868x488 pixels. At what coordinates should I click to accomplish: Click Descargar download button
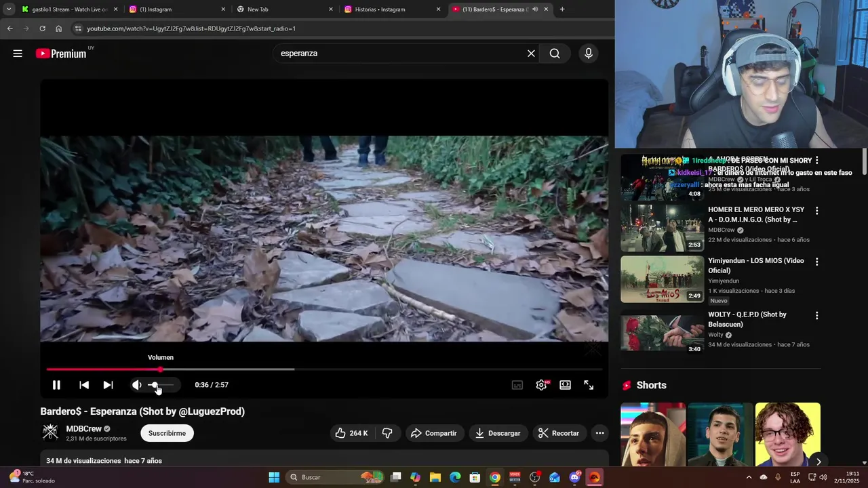click(x=498, y=433)
